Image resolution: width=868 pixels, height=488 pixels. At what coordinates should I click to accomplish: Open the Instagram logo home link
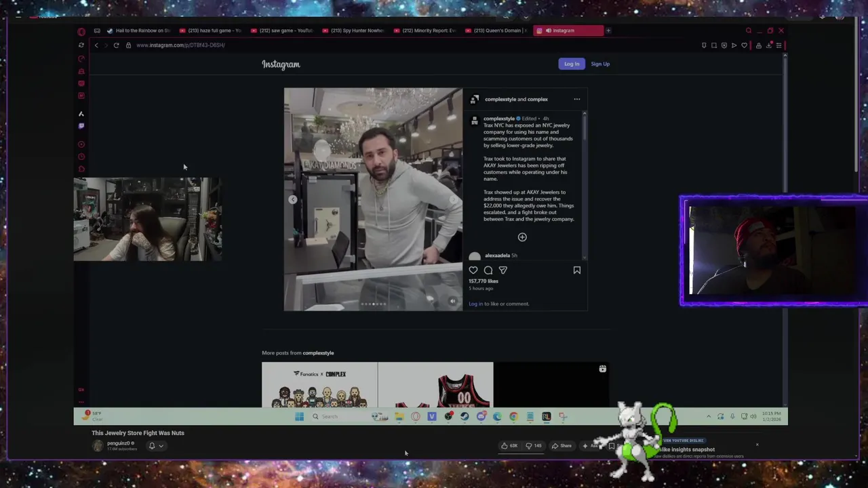click(281, 64)
